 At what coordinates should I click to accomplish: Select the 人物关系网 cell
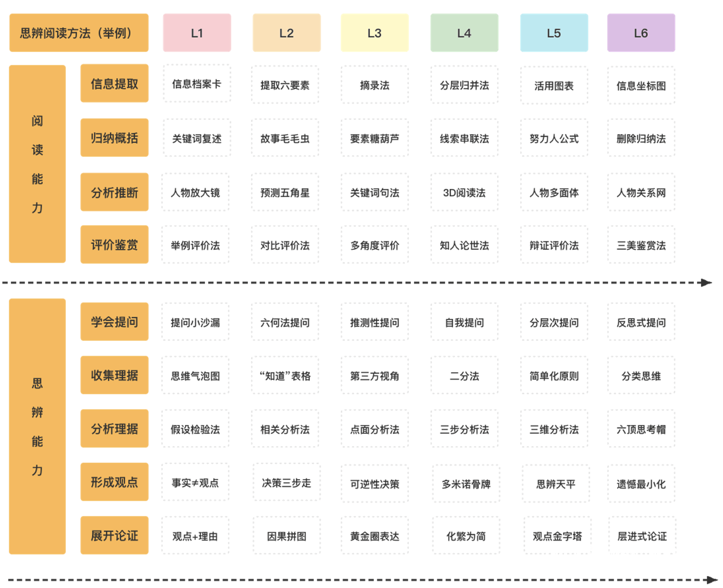pyautogui.click(x=641, y=192)
